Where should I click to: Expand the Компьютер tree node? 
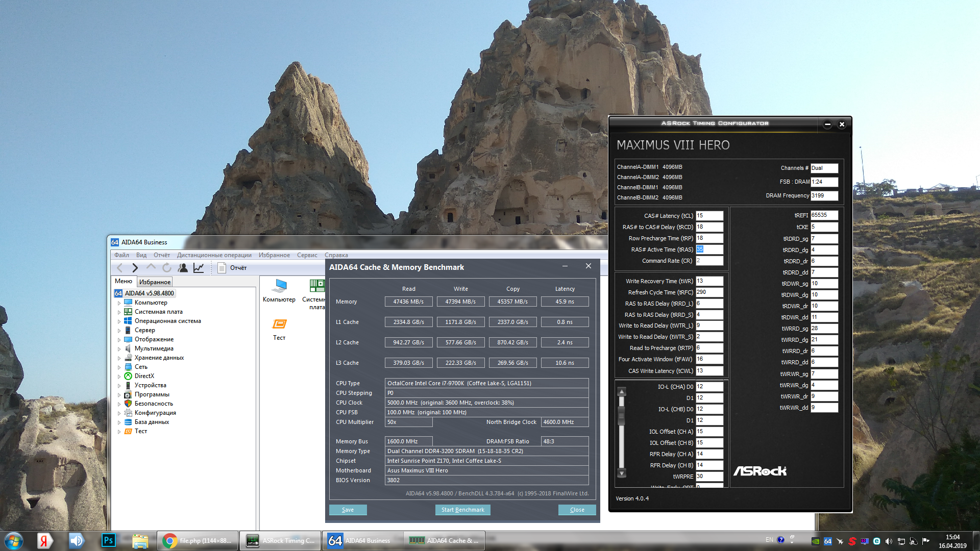[x=119, y=303]
